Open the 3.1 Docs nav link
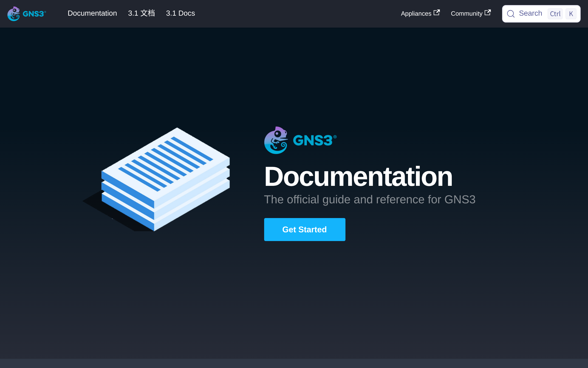 [180, 13]
